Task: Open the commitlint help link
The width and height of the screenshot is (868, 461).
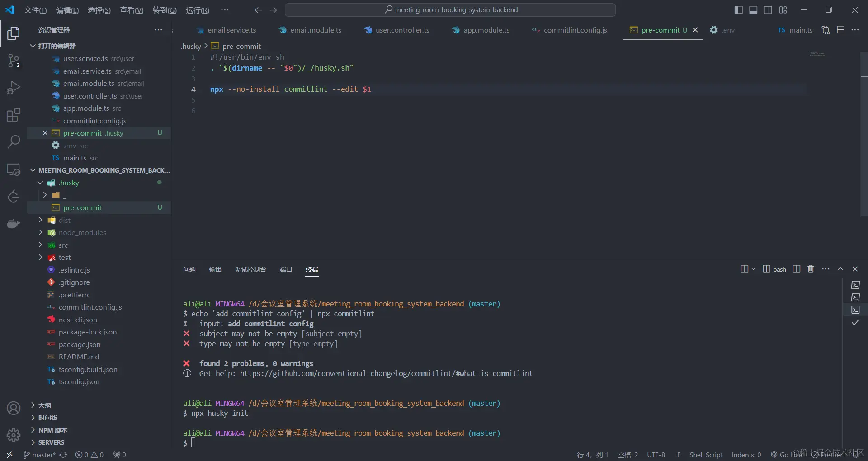Action: 387,373
